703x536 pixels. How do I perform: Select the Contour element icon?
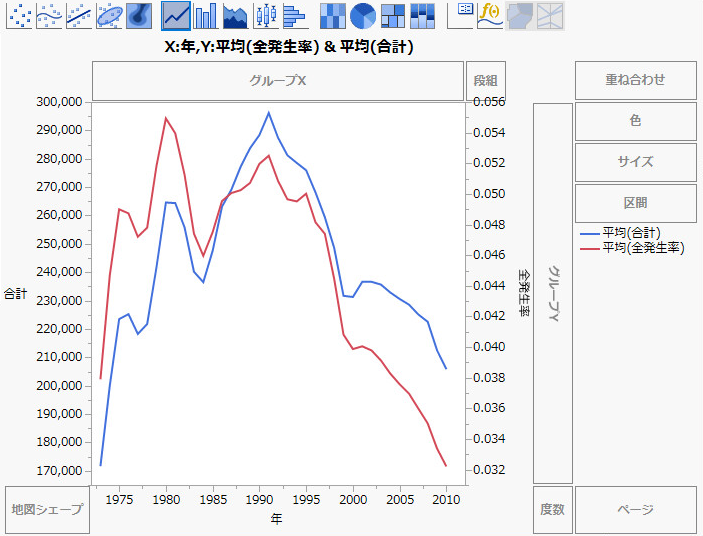tap(139, 15)
